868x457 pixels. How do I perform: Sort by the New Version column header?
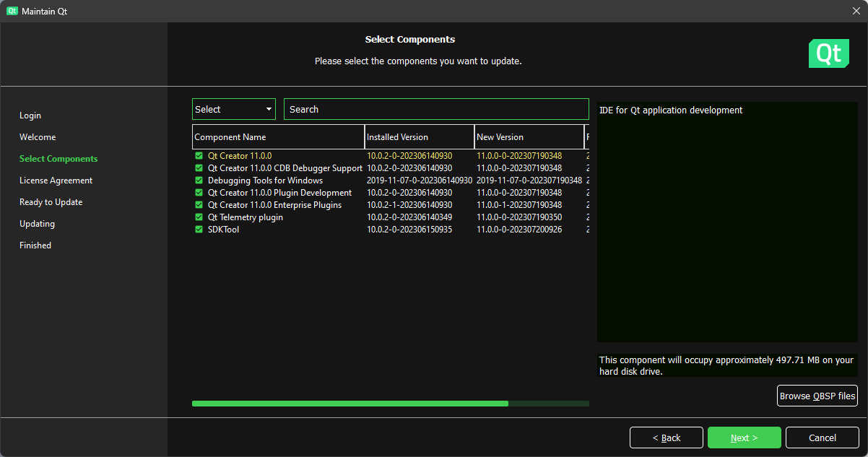coord(529,137)
